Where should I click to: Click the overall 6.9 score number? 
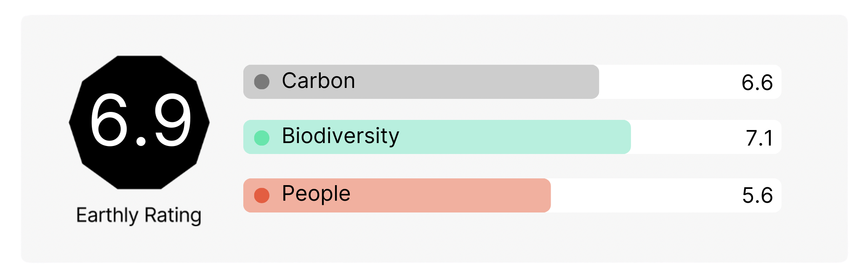pyautogui.click(x=140, y=121)
